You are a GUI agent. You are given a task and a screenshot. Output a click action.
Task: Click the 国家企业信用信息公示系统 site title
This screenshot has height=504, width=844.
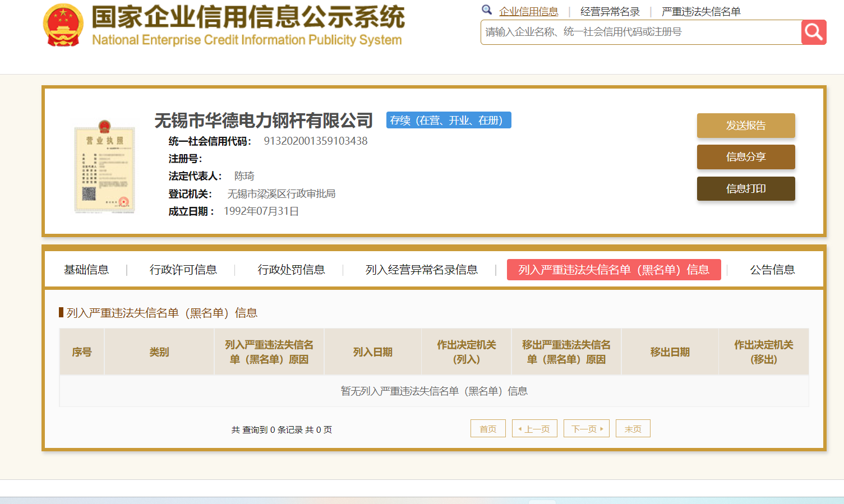point(248,17)
